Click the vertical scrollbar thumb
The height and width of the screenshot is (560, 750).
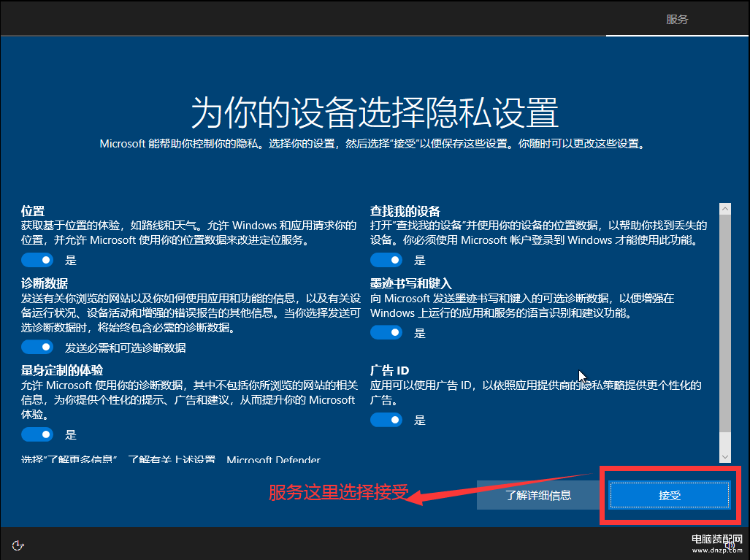pyautogui.click(x=725, y=323)
